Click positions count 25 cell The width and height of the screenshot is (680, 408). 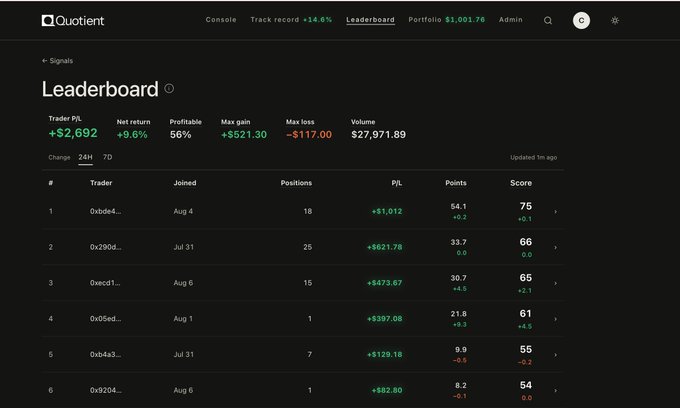tap(307, 247)
